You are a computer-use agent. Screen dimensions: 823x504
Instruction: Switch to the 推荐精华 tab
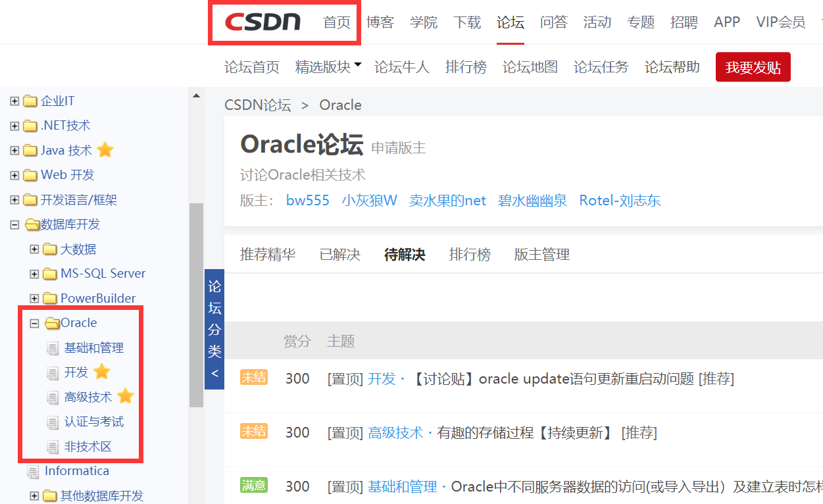pyautogui.click(x=268, y=255)
